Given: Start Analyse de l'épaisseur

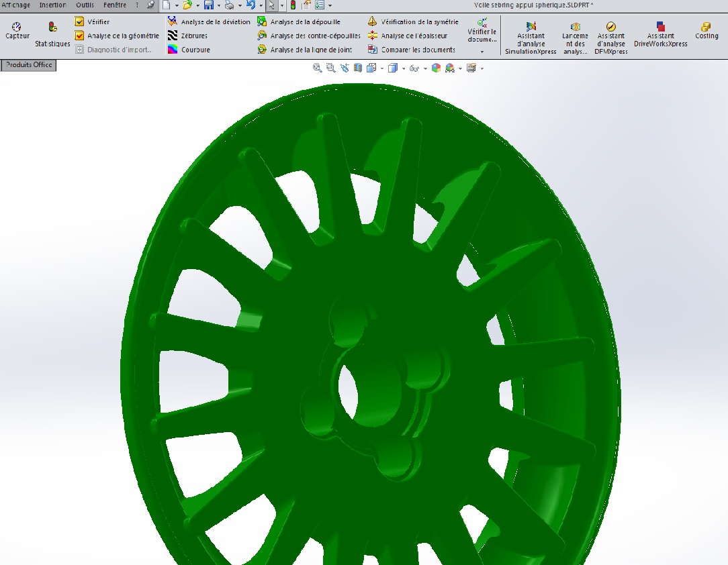Looking at the screenshot, I should [408, 36].
